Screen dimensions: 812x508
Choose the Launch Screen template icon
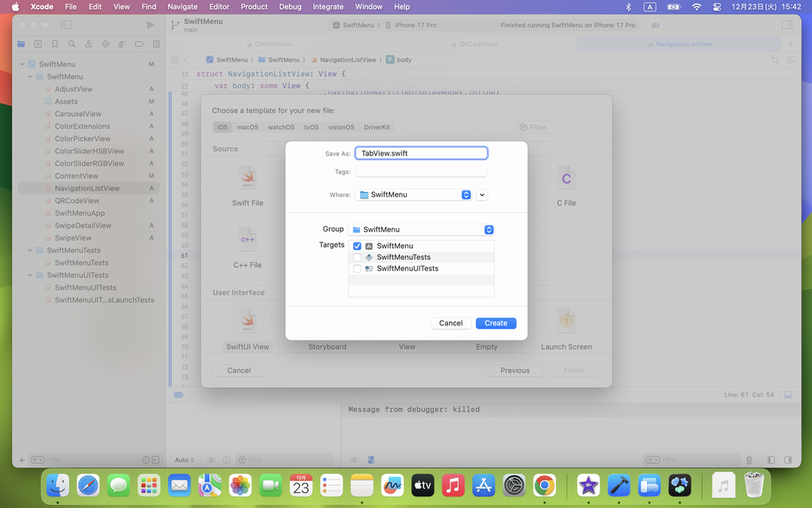point(565,321)
